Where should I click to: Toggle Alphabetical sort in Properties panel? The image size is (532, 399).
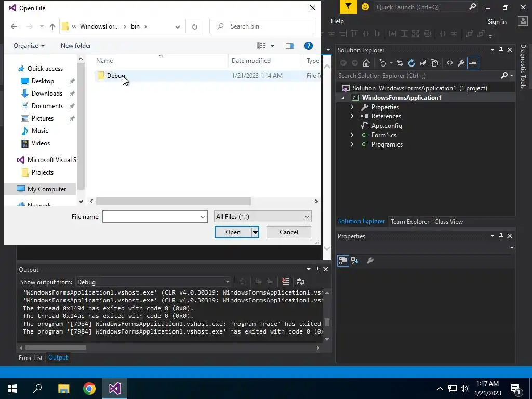[x=355, y=261]
